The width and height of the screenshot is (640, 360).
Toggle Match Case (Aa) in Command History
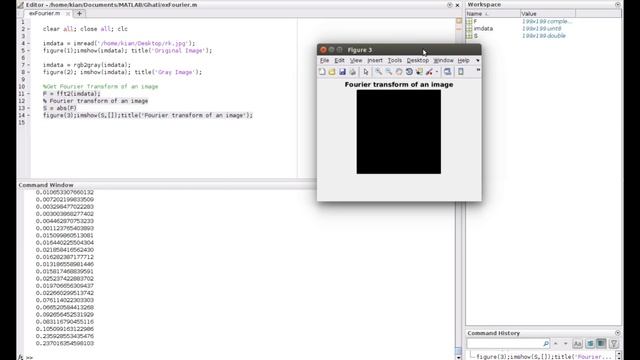click(x=577, y=344)
